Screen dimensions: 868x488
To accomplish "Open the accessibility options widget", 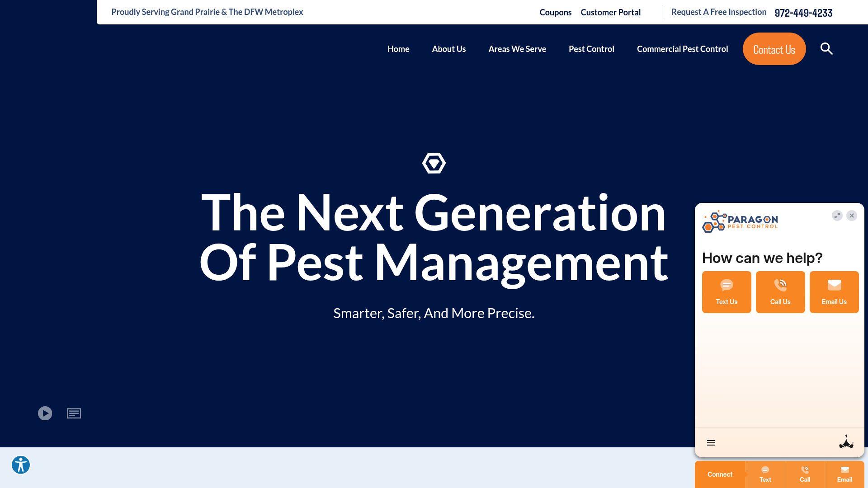I will (x=20, y=465).
